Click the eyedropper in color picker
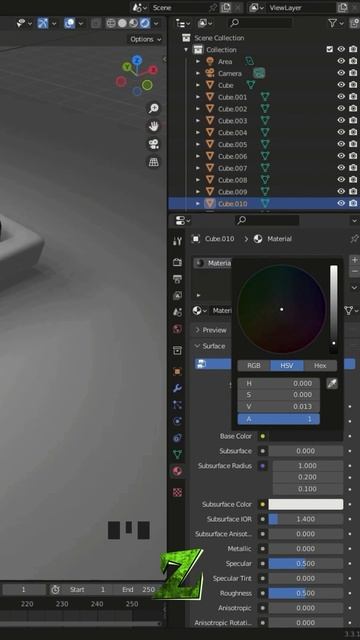 pos(332,383)
